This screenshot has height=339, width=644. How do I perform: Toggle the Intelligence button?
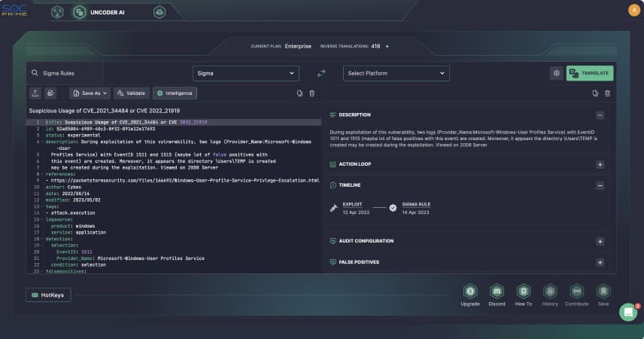point(175,93)
